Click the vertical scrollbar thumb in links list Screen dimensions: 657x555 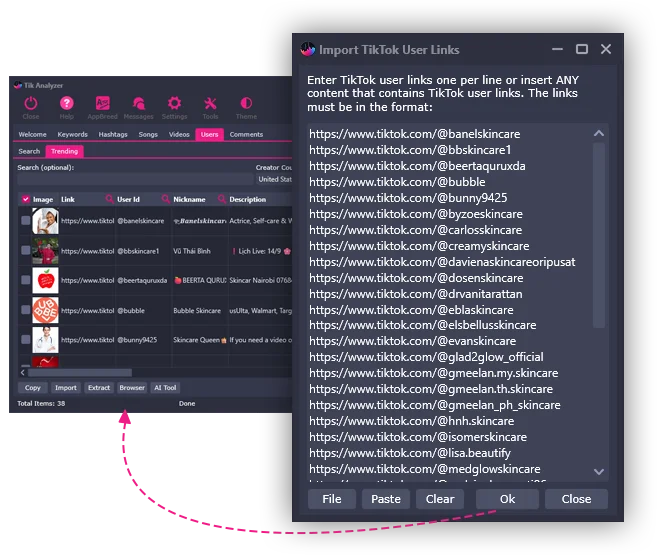point(599,235)
